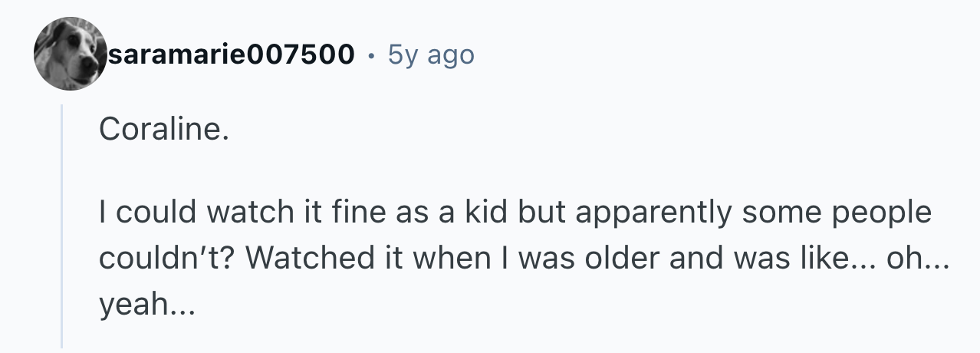Click the word 'people' ending the second paragraph line
The width and height of the screenshot is (980, 353).
pos(882,213)
